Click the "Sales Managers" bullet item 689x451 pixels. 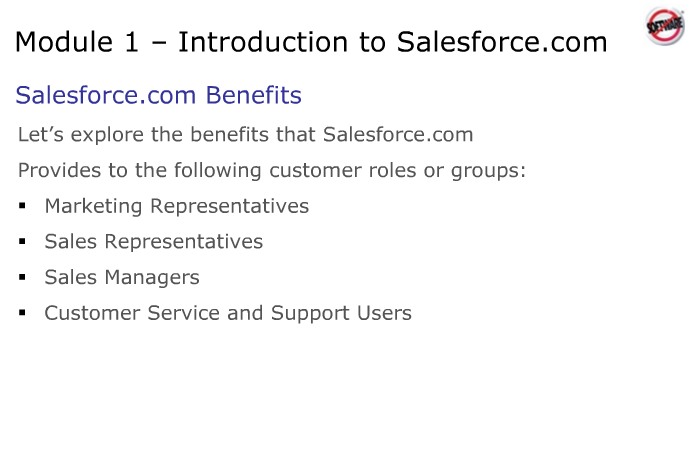tap(122, 277)
